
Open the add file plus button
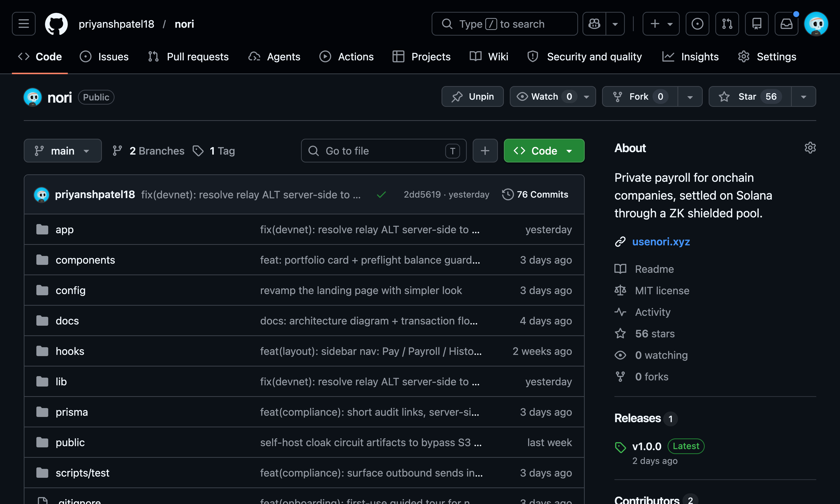pyautogui.click(x=485, y=151)
